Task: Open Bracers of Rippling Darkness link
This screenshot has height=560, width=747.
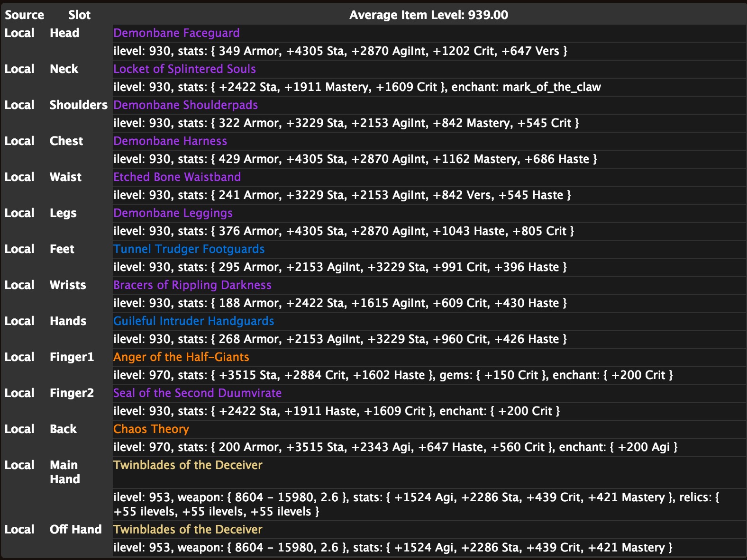Action: [192, 285]
